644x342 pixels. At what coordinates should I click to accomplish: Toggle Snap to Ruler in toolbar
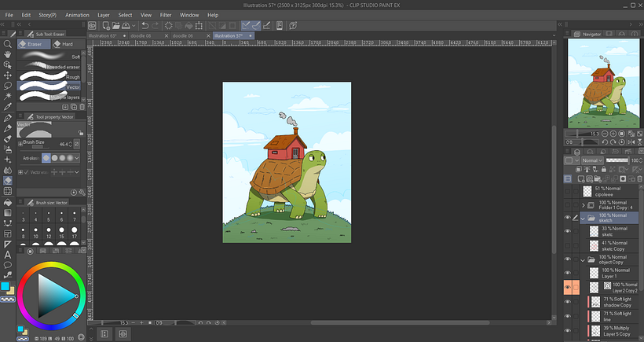[246, 25]
